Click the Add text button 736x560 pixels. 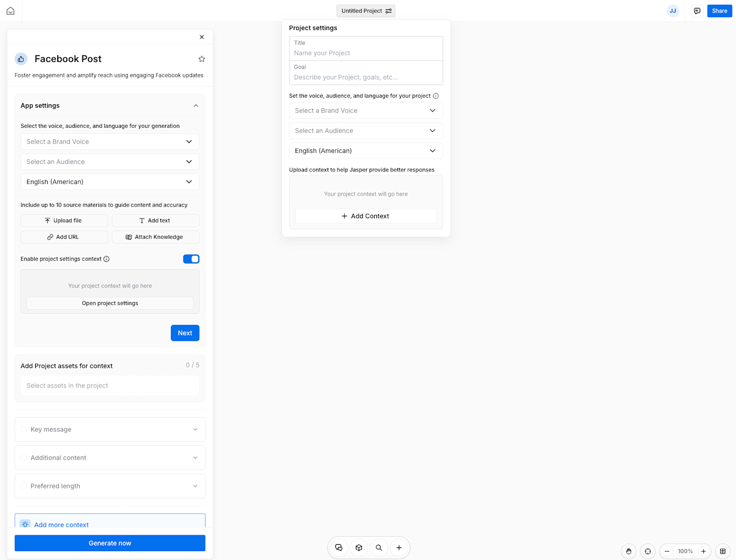(x=156, y=220)
